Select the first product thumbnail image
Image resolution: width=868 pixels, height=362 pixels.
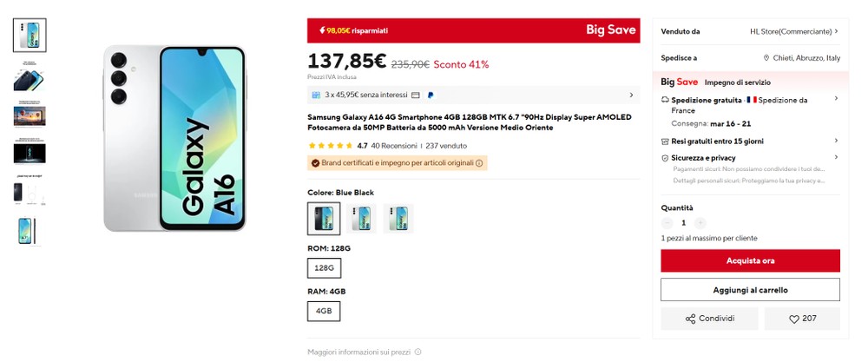(30, 35)
